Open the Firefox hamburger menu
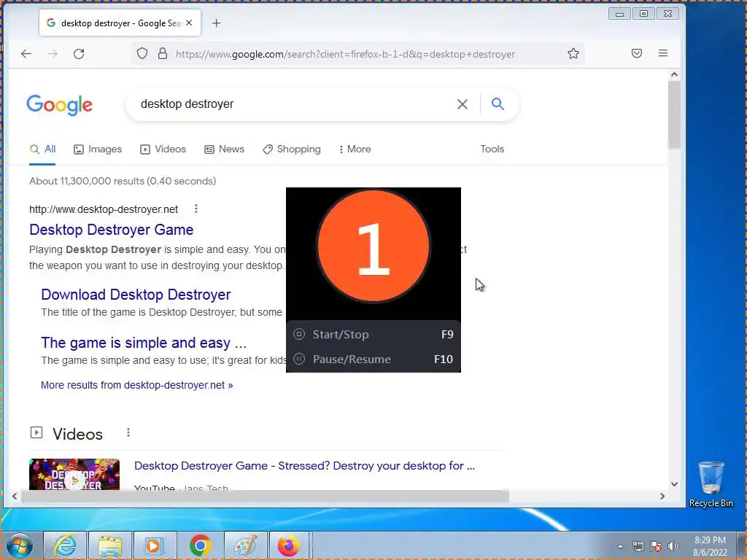Image resolution: width=747 pixels, height=560 pixels. 662,53
